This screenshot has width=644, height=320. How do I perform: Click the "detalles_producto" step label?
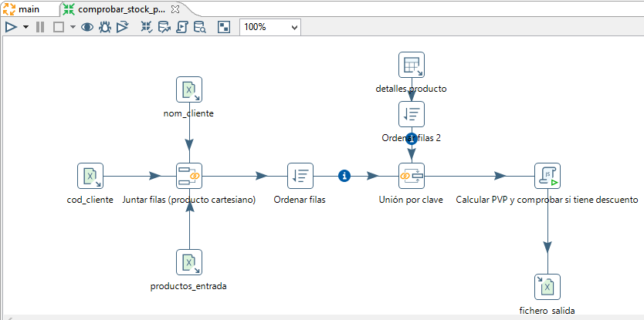411,89
